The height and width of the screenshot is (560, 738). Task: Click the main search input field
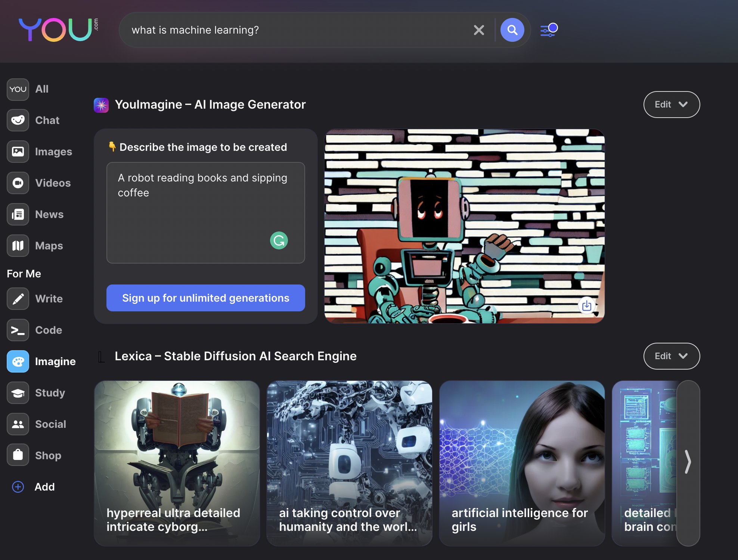(x=299, y=30)
